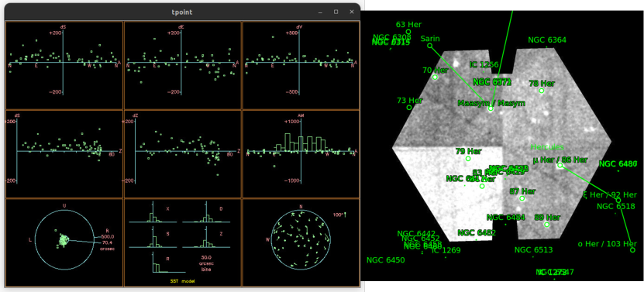644x292 pixels.
Task: Click the 63 Her star marker
Action: pos(408,32)
